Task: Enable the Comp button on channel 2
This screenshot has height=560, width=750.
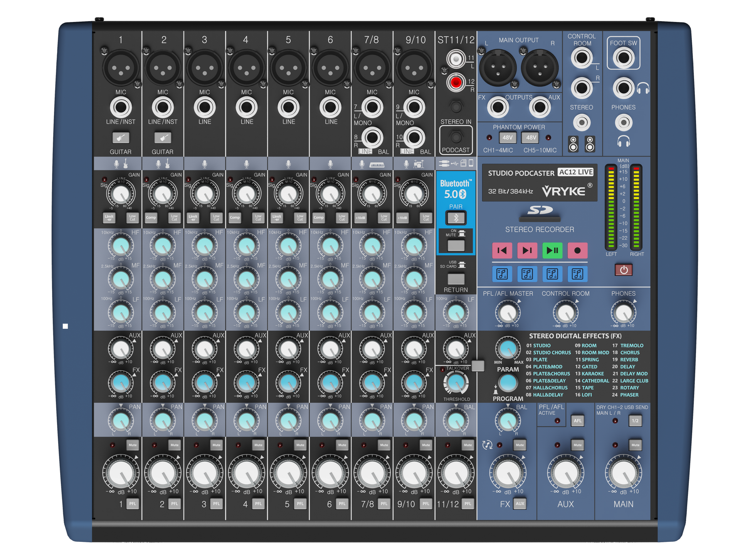Action: pyautogui.click(x=151, y=217)
